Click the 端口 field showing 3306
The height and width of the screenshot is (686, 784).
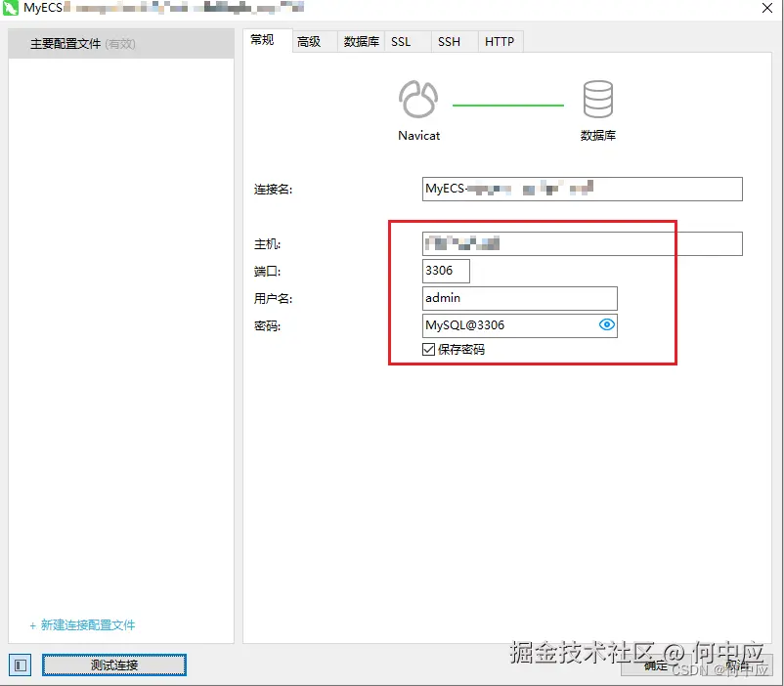click(445, 271)
